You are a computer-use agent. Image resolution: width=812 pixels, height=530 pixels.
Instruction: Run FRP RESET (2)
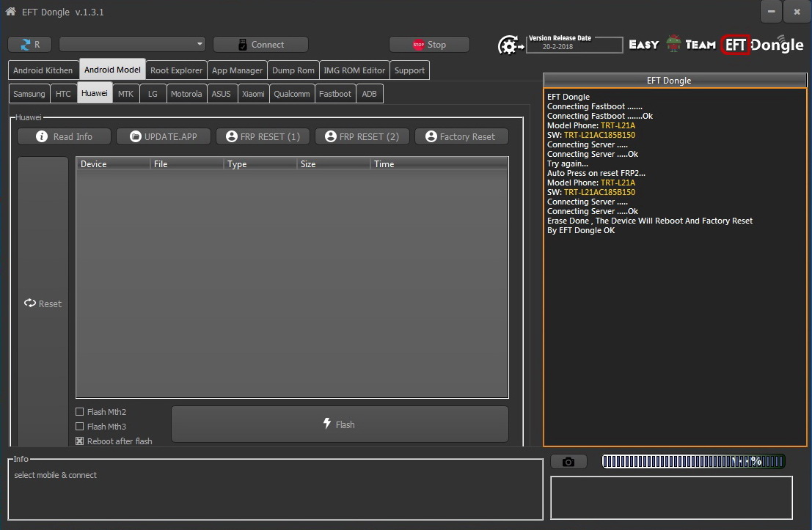362,136
